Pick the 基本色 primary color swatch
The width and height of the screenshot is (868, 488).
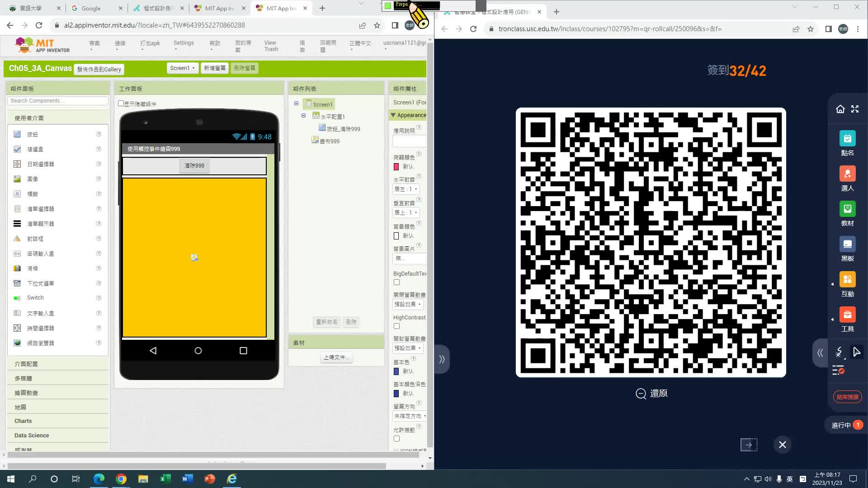click(396, 371)
